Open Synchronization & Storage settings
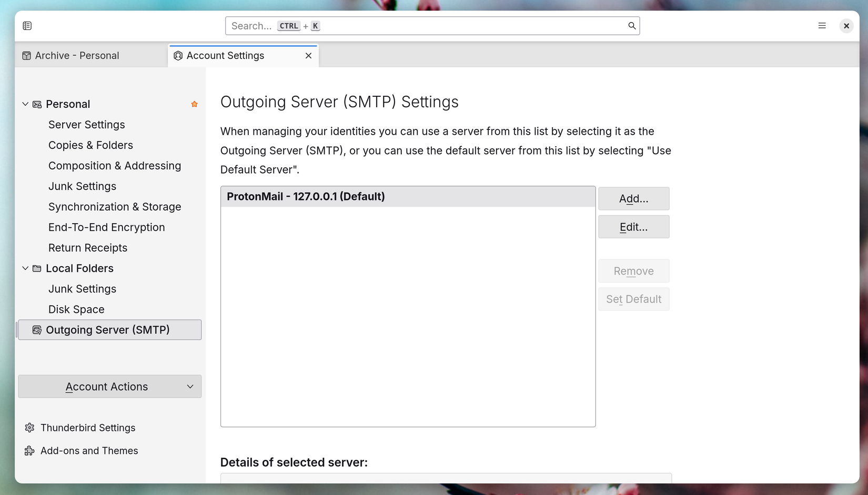This screenshot has height=495, width=868. click(115, 207)
